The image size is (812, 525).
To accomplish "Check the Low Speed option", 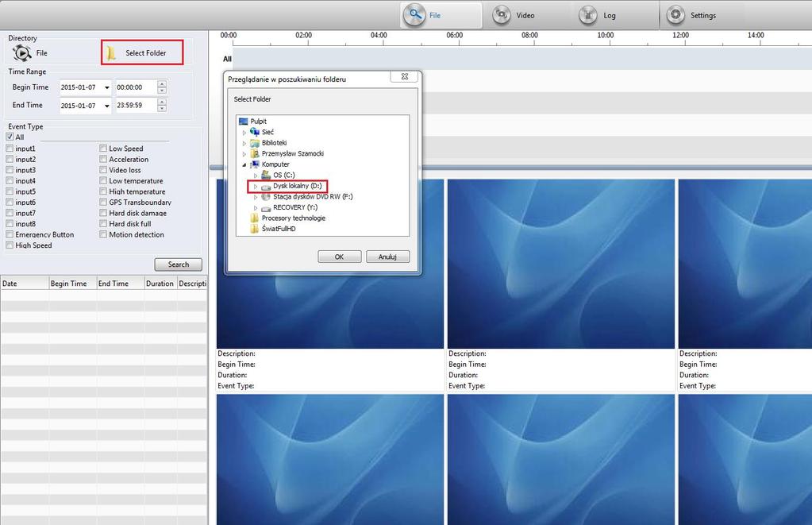I will [x=103, y=149].
